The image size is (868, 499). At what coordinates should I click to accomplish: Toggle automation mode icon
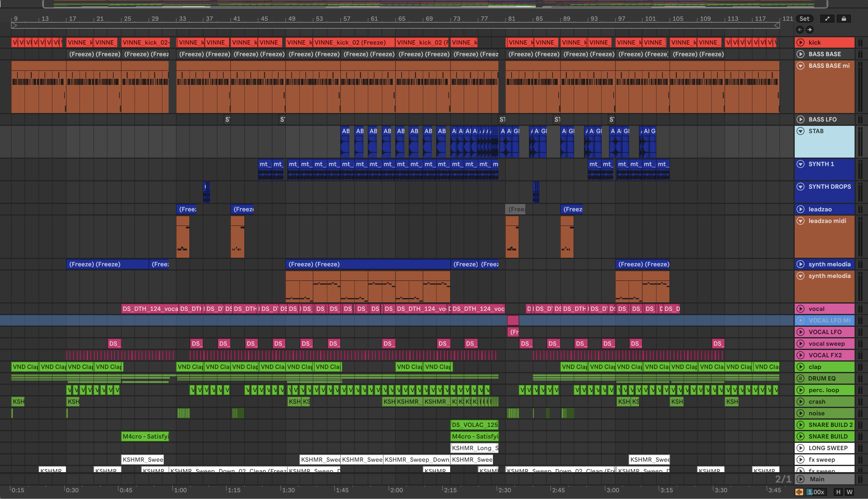827,19
